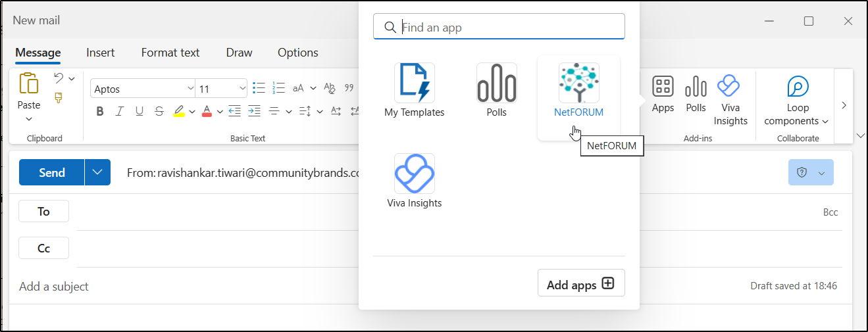Insert a quote with the 99 icon
The image size is (868, 332).
[x=349, y=88]
